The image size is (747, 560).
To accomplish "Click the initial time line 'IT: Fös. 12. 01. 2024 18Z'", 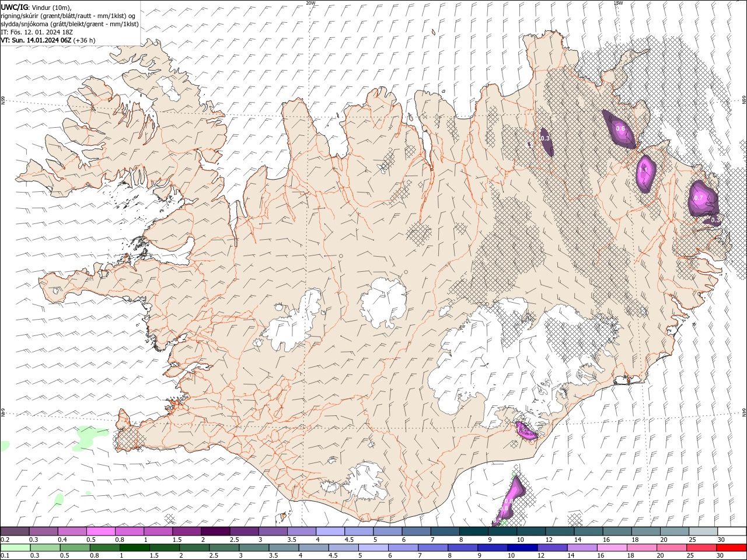I will coord(36,32).
